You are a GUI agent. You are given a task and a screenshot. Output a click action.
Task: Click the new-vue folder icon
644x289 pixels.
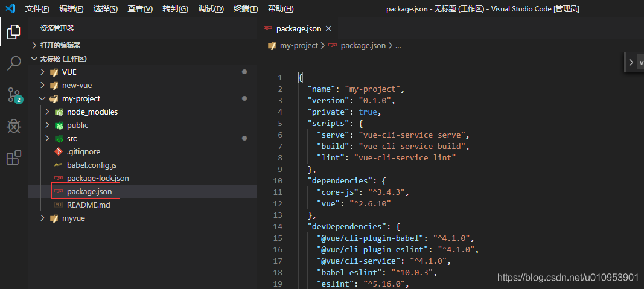pos(54,86)
